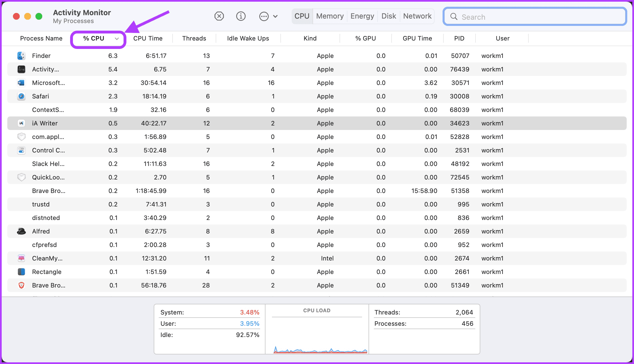Click the search magnifier icon
Viewport: 634px width, 364px height.
click(454, 17)
